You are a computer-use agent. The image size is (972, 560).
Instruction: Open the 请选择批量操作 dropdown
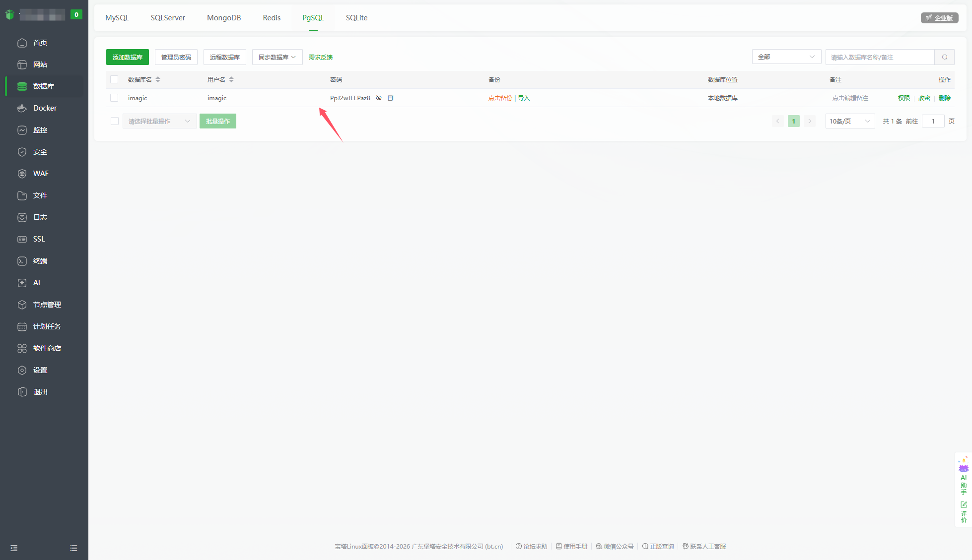pyautogui.click(x=159, y=121)
